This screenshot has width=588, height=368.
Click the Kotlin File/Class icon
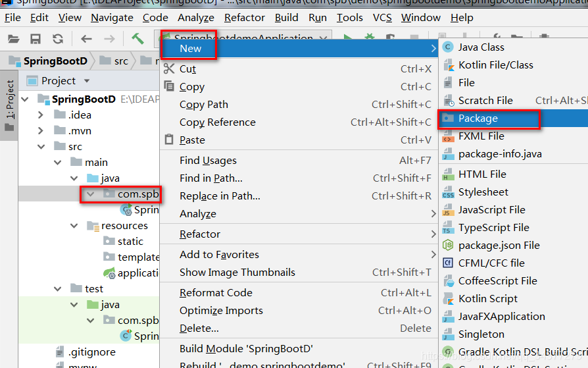(x=449, y=65)
